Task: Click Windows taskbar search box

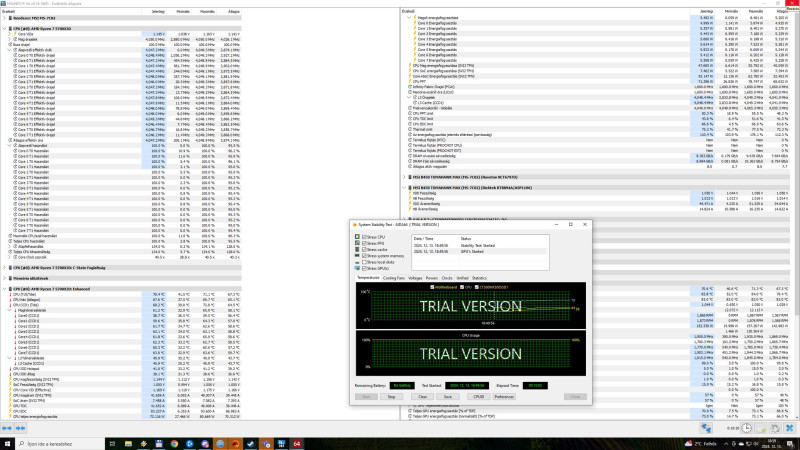Action: click(x=60, y=444)
